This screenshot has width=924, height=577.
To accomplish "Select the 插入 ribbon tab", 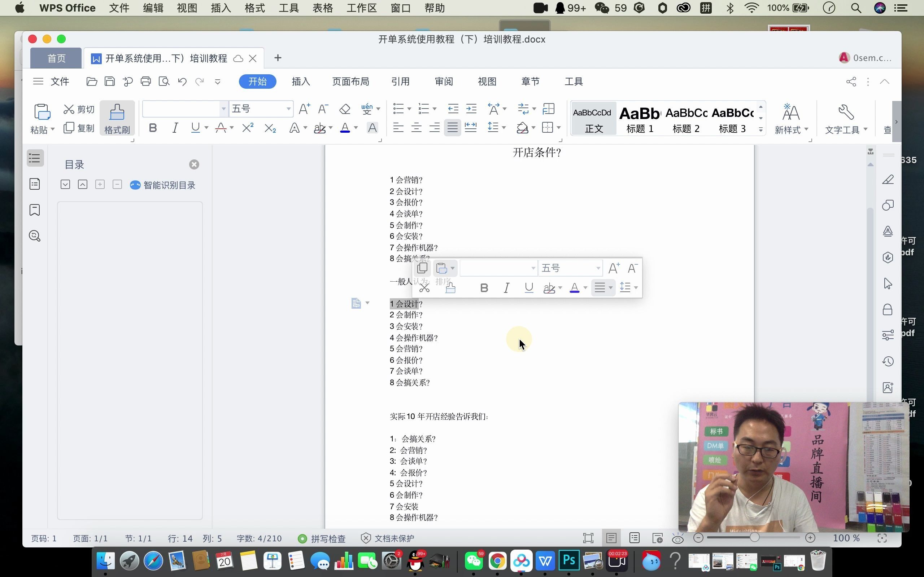I will 301,81.
